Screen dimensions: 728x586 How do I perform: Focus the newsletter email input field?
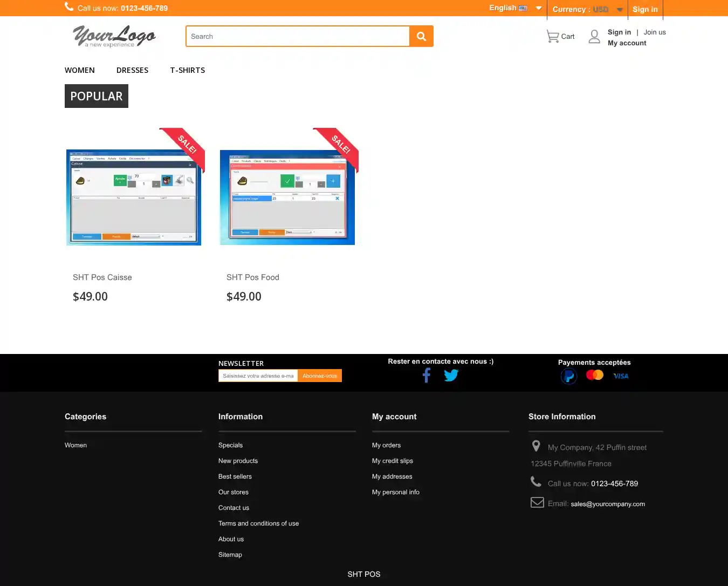pos(258,376)
